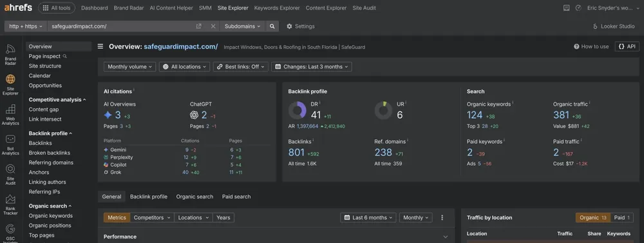
Task: Open Site structure in sidebar
Action: (45, 66)
